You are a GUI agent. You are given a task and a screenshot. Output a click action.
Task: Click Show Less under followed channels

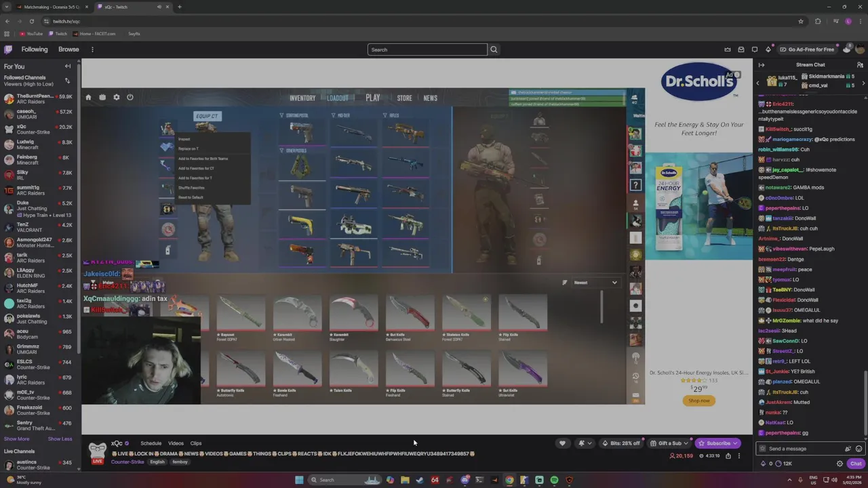60,439
